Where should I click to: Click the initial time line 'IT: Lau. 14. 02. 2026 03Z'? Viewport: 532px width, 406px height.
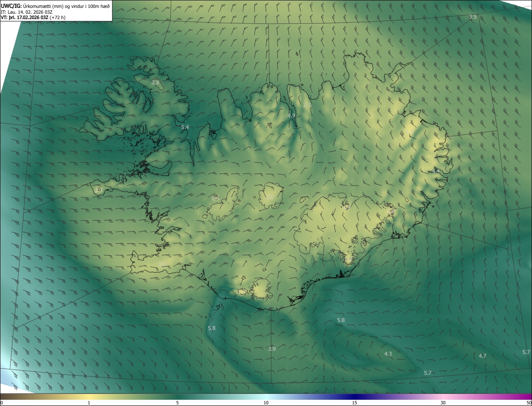pyautogui.click(x=27, y=12)
